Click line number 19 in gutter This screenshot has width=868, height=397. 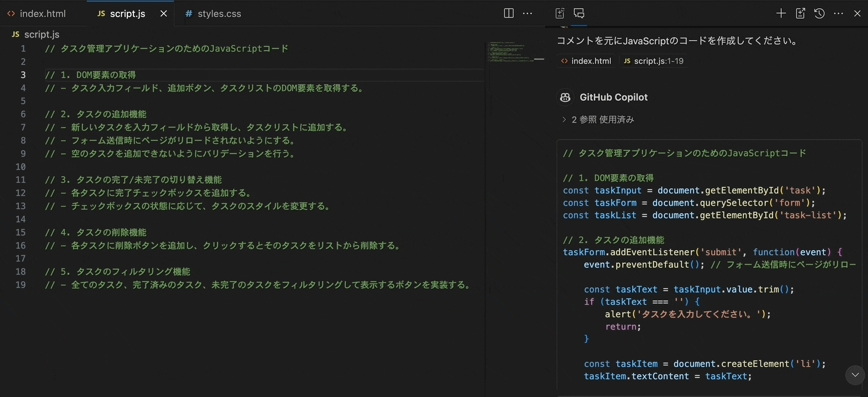click(x=20, y=285)
